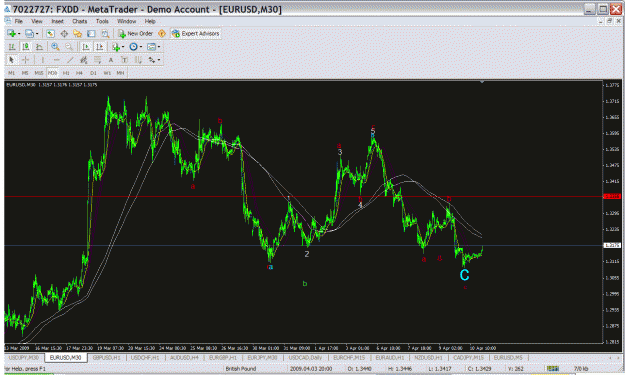Switch timeframe to D1

(x=93, y=73)
